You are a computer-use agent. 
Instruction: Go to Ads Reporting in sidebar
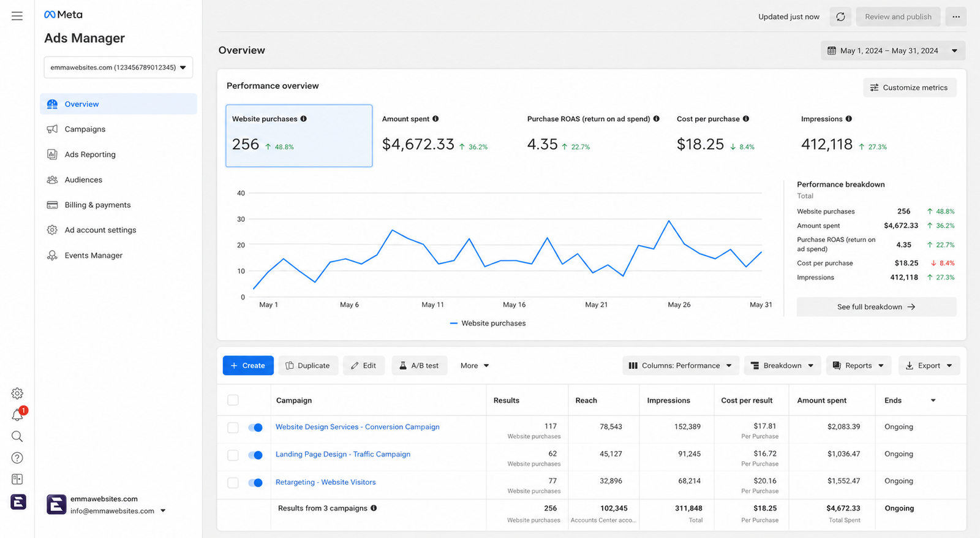coord(118,154)
